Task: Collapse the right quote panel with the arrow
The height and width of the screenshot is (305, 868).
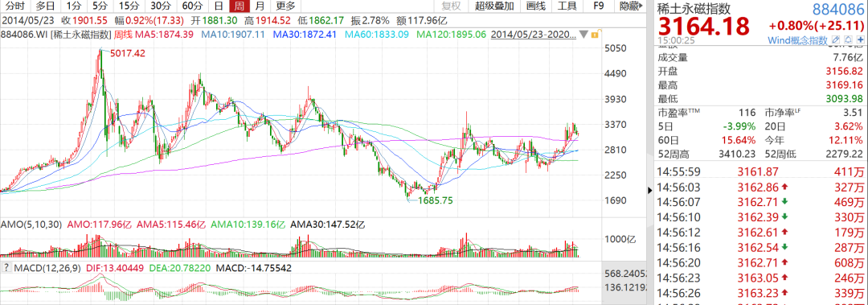Action: pyautogui.click(x=650, y=190)
